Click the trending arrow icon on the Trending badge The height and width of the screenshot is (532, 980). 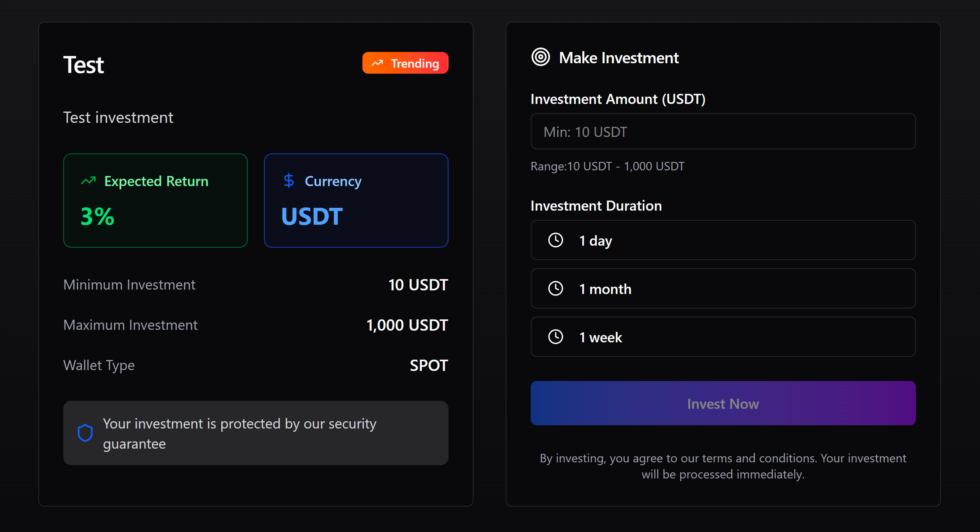pyautogui.click(x=377, y=63)
